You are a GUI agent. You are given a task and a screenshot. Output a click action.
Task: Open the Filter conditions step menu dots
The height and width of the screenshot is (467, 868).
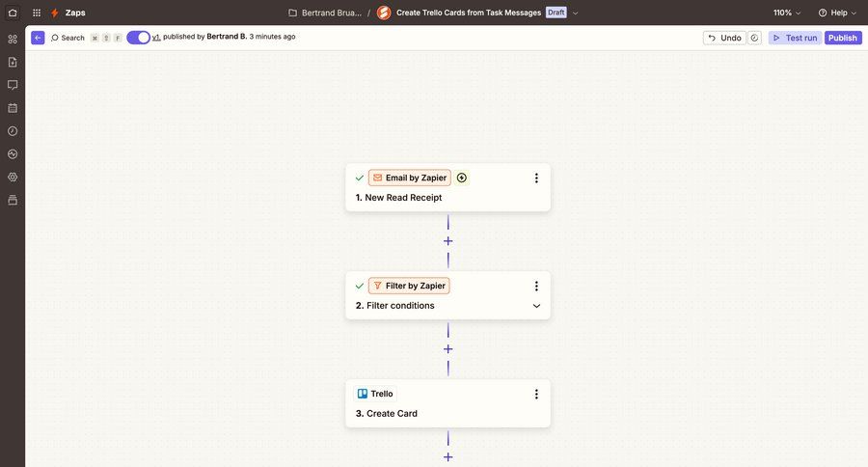(536, 286)
